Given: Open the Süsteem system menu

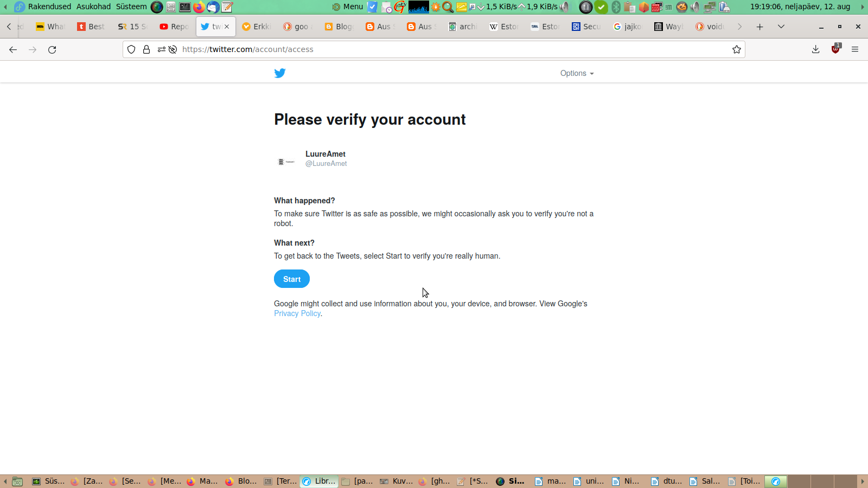Looking at the screenshot, I should pos(131,7).
